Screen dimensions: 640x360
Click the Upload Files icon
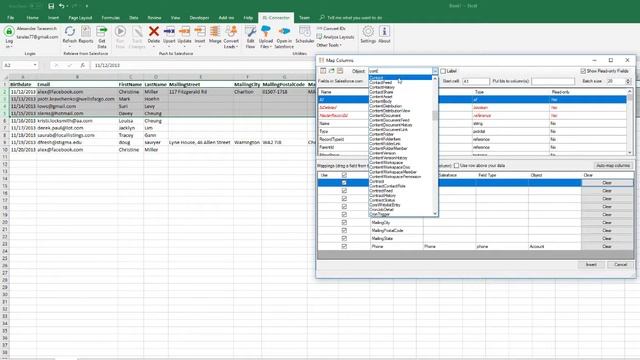click(266, 31)
